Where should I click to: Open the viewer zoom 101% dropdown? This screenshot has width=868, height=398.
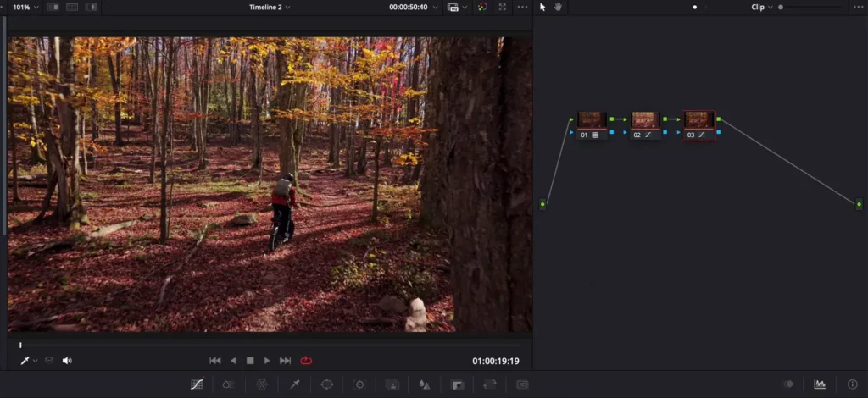tap(26, 7)
